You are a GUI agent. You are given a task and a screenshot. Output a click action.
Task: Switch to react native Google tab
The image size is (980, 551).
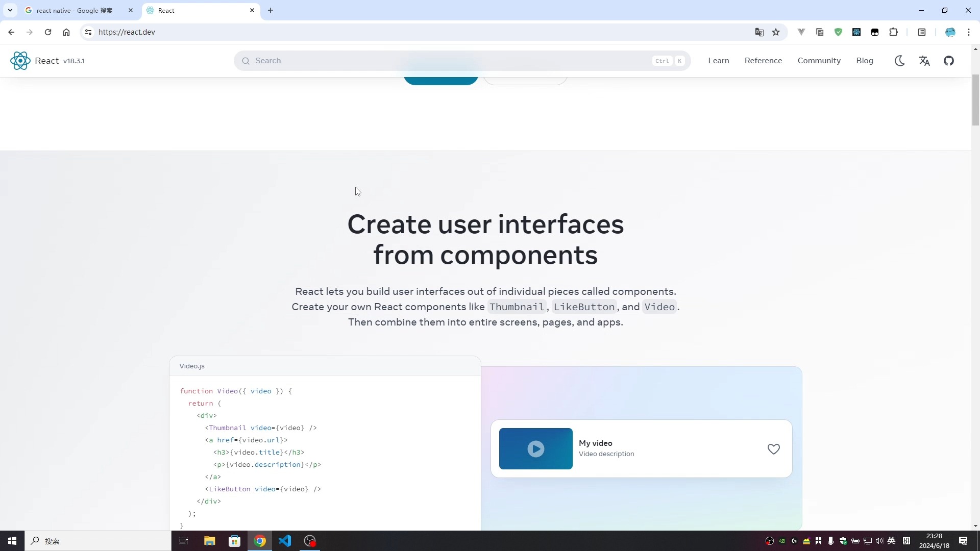pyautogui.click(x=75, y=11)
